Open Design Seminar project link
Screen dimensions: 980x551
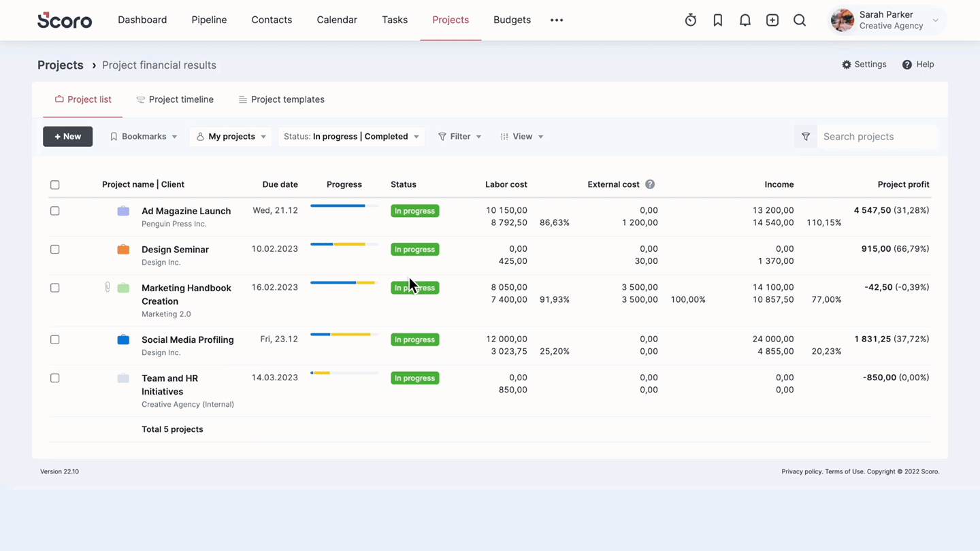(175, 250)
